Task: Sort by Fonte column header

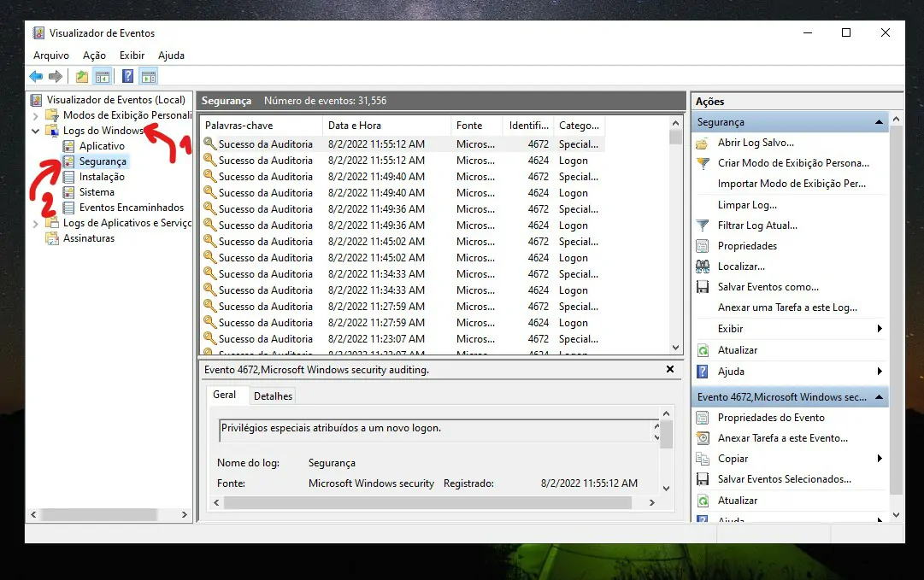Action: pyautogui.click(x=477, y=126)
